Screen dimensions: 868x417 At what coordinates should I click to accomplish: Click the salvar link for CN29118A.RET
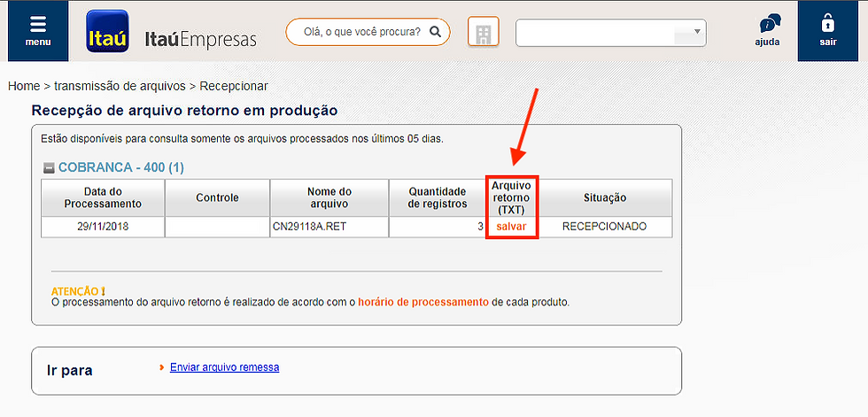(512, 227)
